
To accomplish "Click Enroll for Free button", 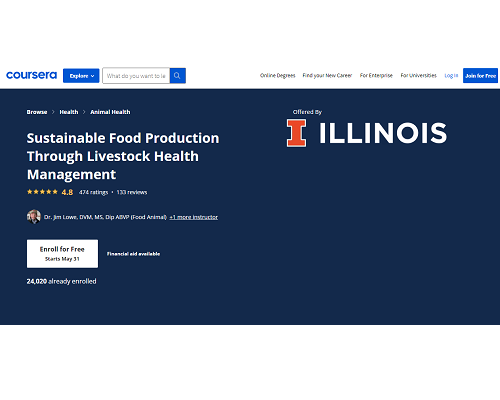I will pyautogui.click(x=62, y=253).
